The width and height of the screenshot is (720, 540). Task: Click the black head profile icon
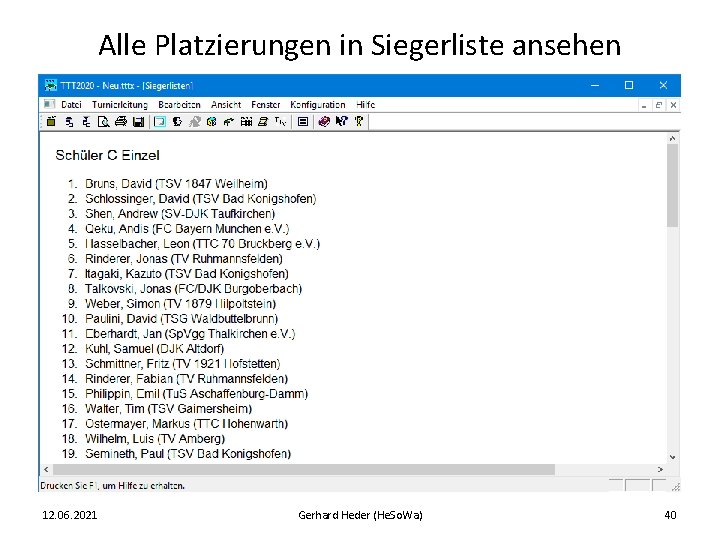[177, 122]
